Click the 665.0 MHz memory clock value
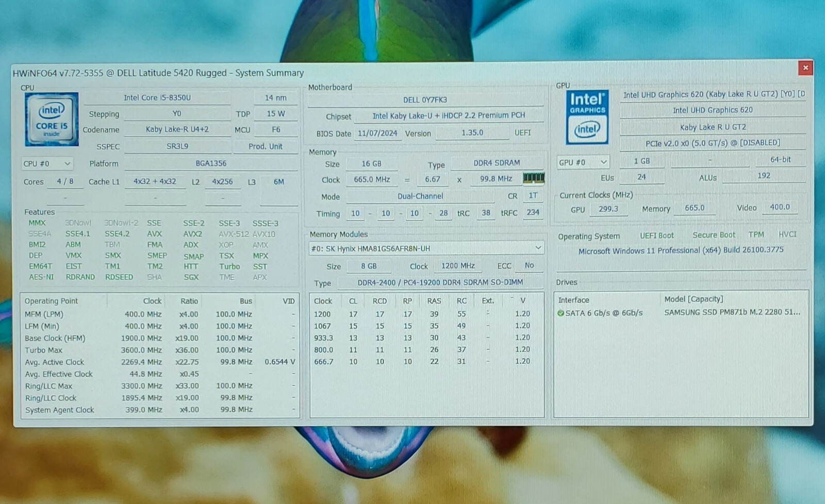This screenshot has height=504, width=825. 372,179
